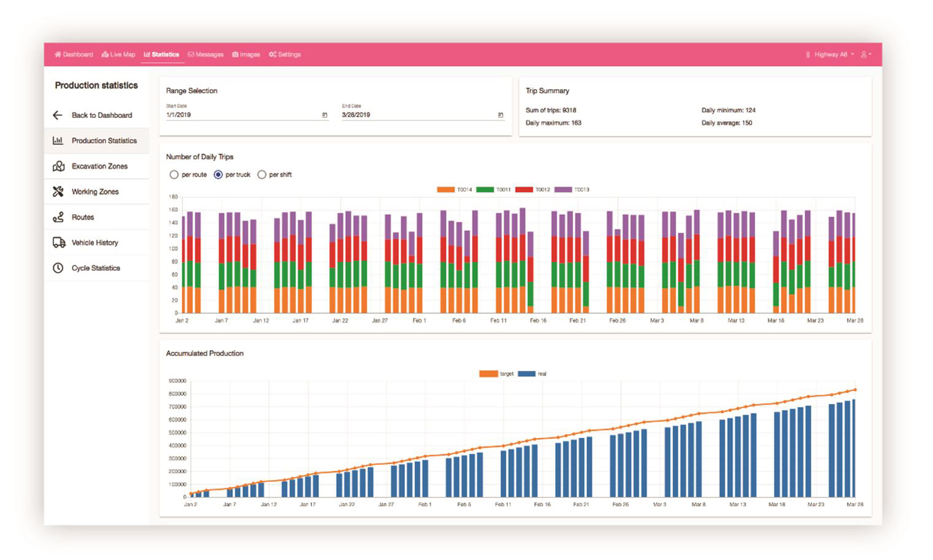Open the Highway A6 project dropdown
This screenshot has height=560, width=933.
[x=830, y=55]
